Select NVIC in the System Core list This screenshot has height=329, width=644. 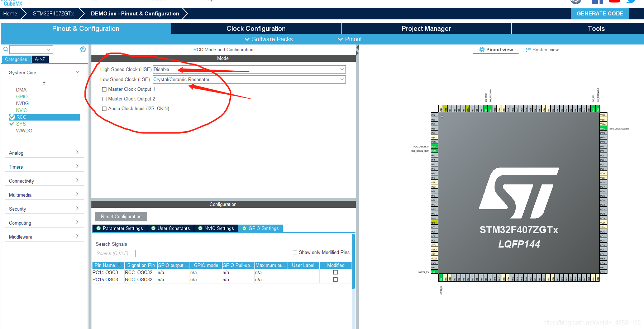tap(22, 110)
